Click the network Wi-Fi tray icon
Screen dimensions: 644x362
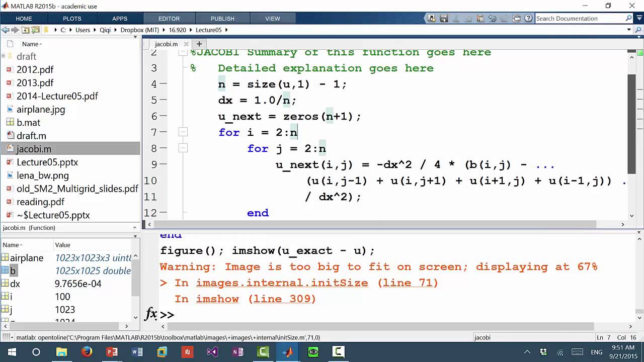point(560,352)
